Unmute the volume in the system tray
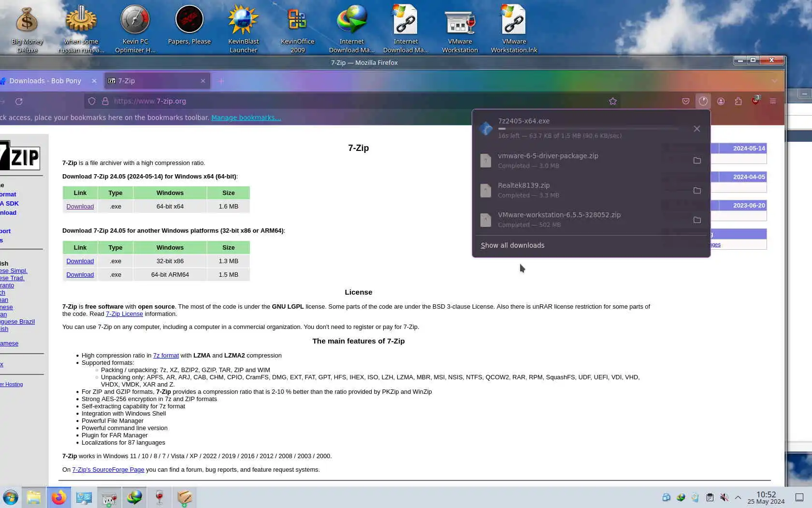This screenshot has height=508, width=812. [724, 497]
